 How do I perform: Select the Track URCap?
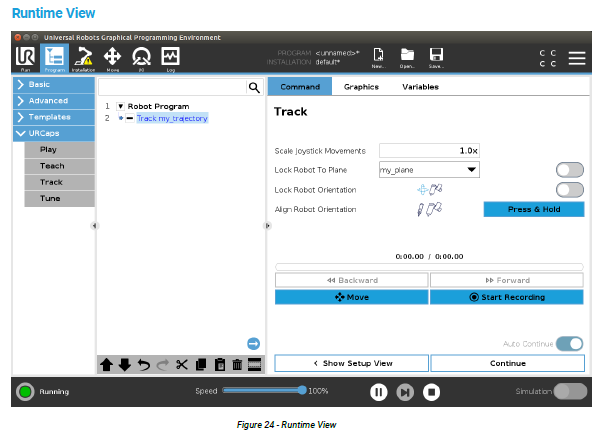tap(59, 182)
